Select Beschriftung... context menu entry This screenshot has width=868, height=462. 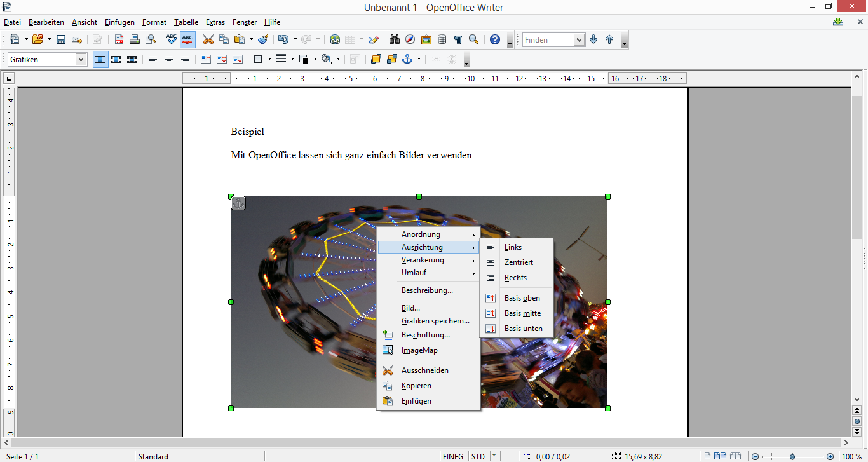(425, 335)
